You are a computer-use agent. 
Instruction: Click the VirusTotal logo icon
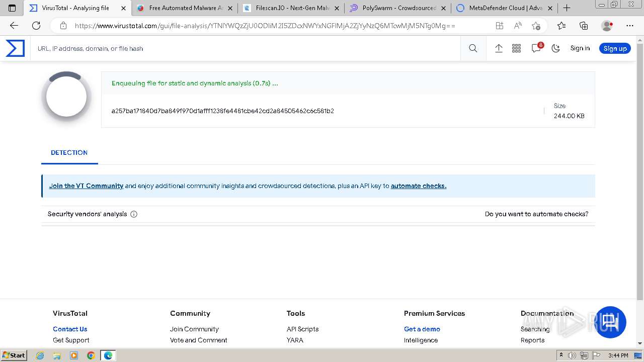[x=15, y=48]
